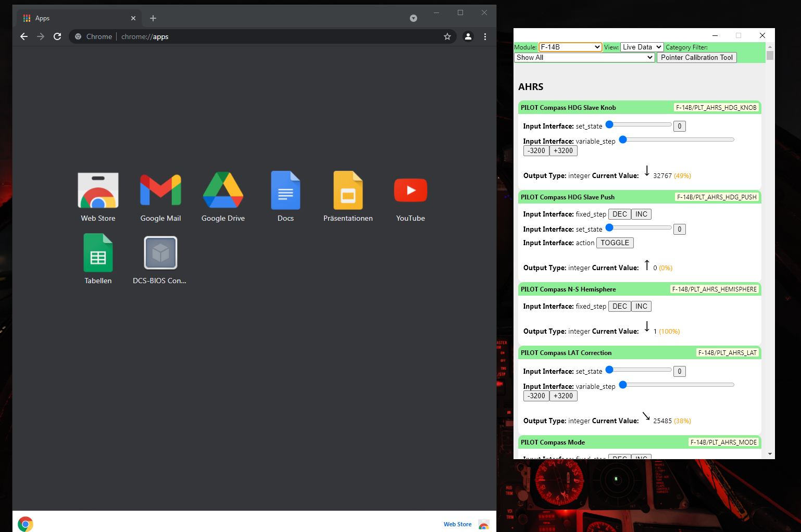Click TOGGLE for HDG Slave Push
801x532 pixels.
pos(615,243)
